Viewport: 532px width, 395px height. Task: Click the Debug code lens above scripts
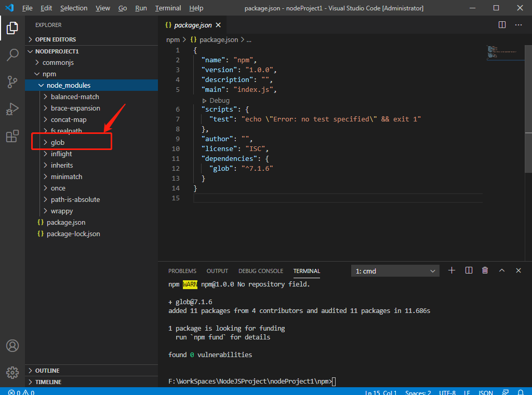(x=216, y=101)
